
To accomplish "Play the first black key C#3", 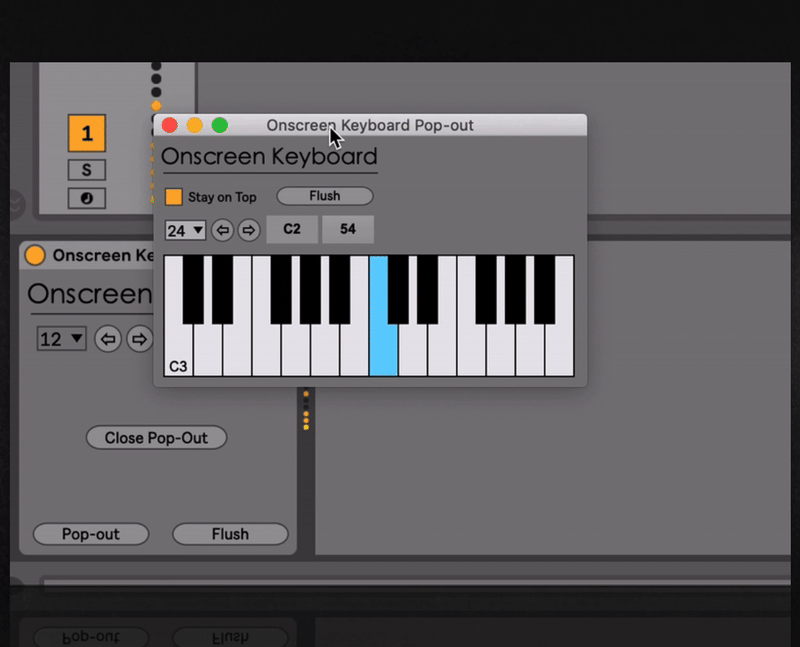I will (193, 290).
